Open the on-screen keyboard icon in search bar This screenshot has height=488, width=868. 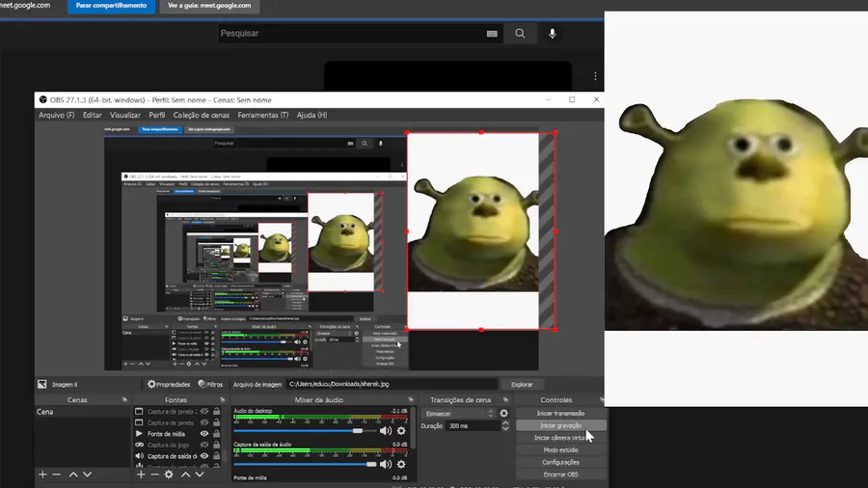tap(492, 34)
